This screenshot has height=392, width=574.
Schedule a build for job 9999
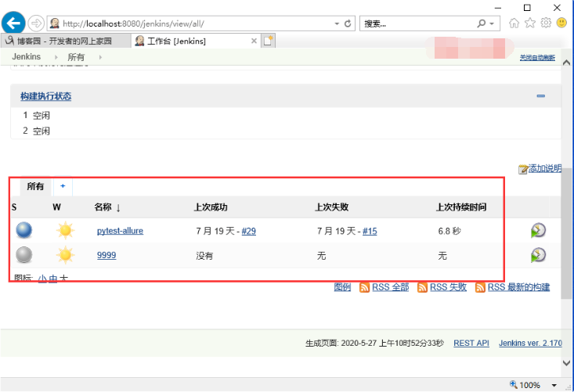538,255
